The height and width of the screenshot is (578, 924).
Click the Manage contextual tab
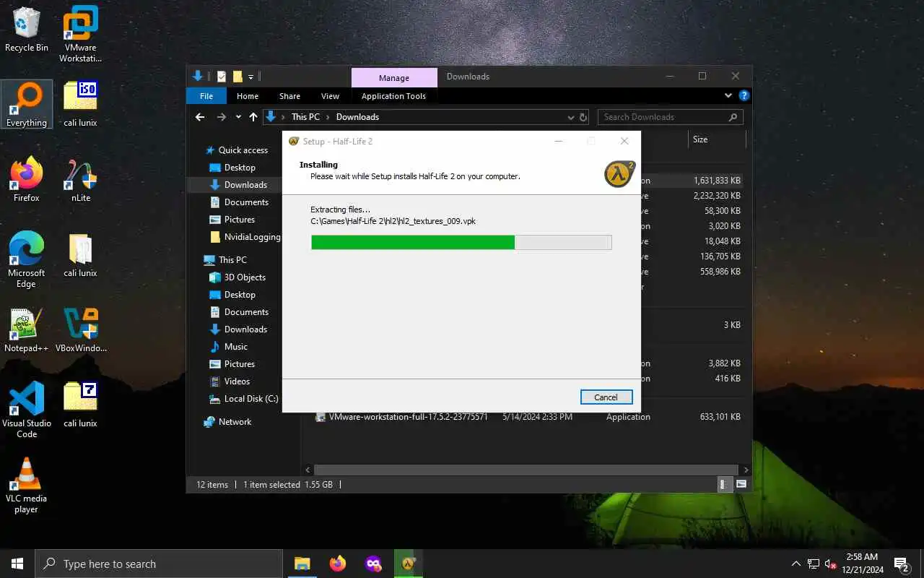[x=393, y=78]
